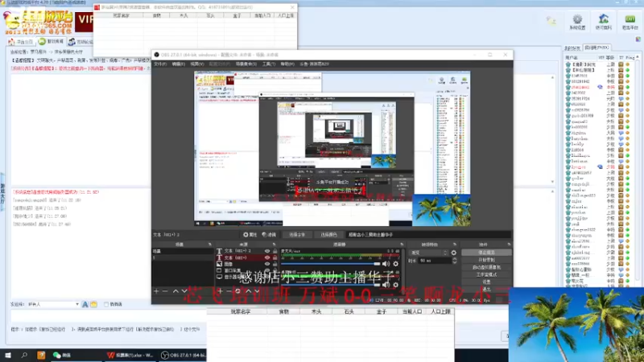
Task: Open the 帮助 menu in OBS
Action: click(x=287, y=64)
